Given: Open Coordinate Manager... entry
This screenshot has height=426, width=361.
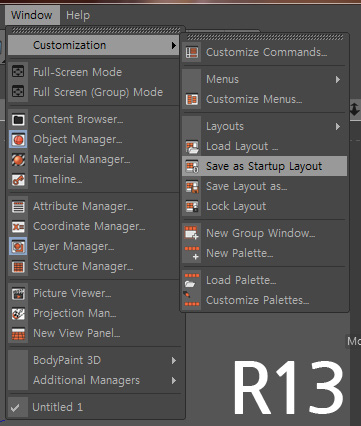Looking at the screenshot, I should pyautogui.click(x=94, y=227).
